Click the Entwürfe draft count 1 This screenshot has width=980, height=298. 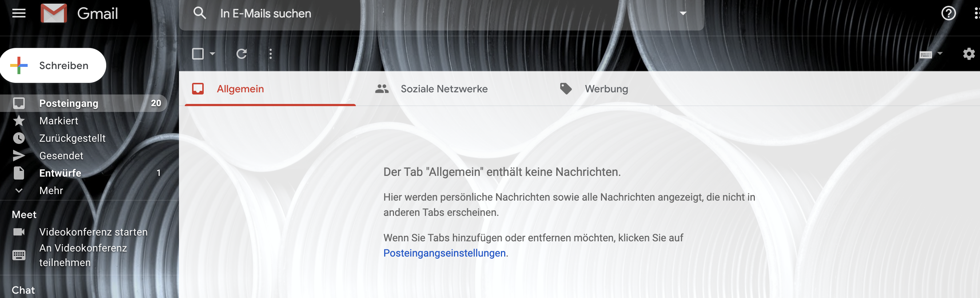point(158,173)
